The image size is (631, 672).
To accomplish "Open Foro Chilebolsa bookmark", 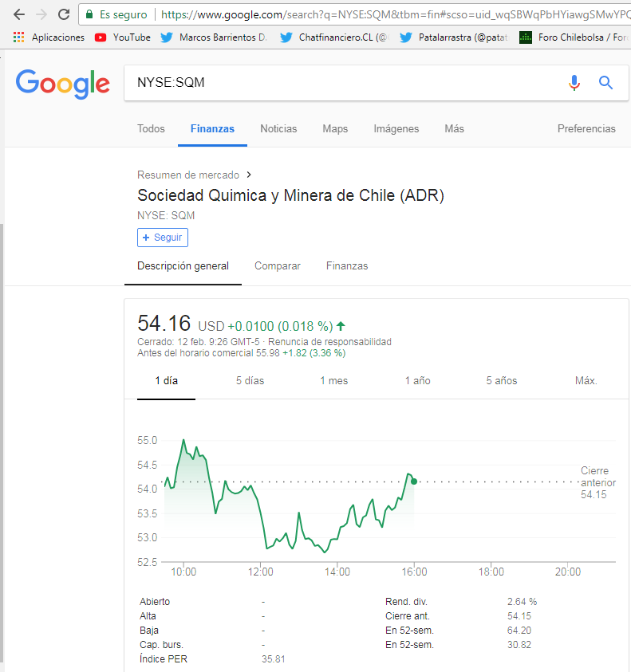I will tap(574, 37).
